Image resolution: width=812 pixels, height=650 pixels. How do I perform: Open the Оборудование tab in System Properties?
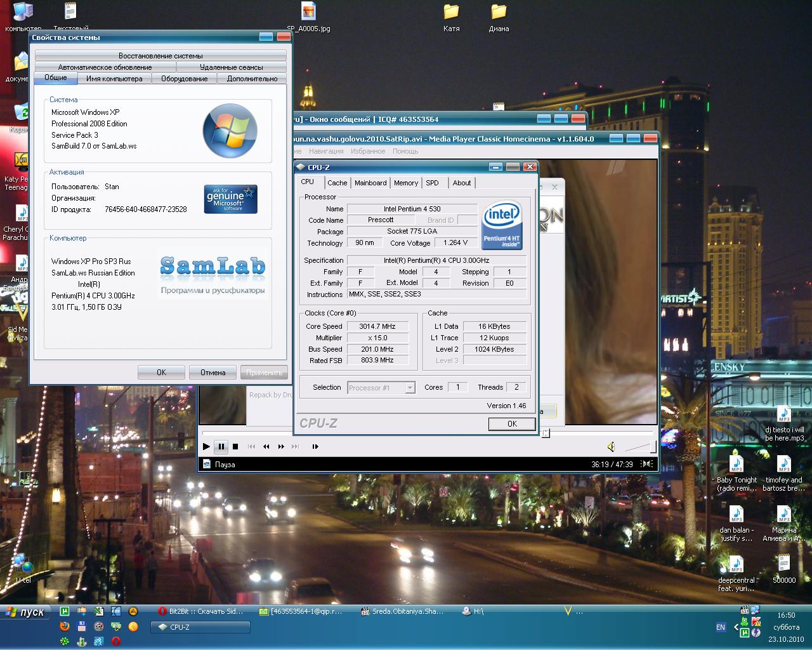(x=184, y=79)
